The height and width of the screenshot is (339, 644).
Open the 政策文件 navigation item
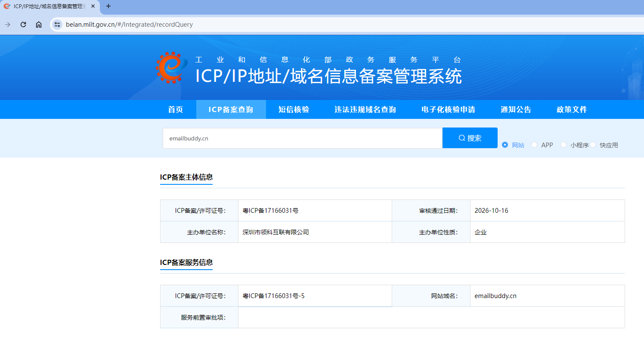(572, 109)
